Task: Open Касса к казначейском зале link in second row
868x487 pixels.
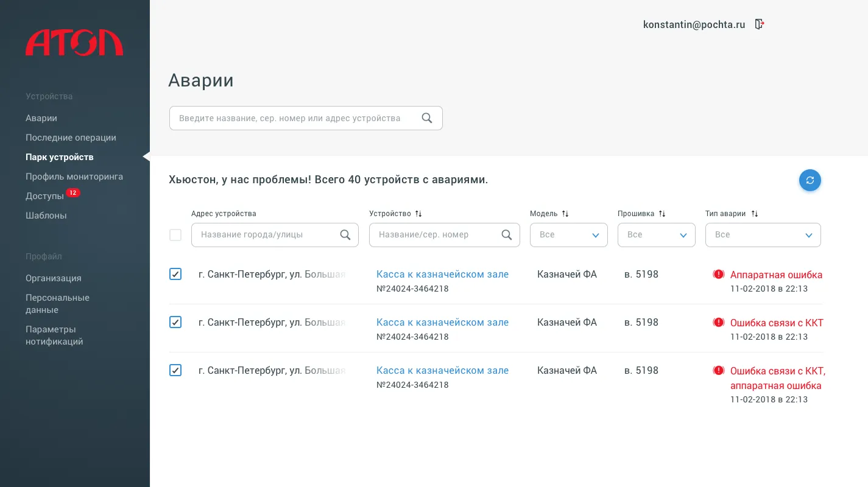Action: 442,323
